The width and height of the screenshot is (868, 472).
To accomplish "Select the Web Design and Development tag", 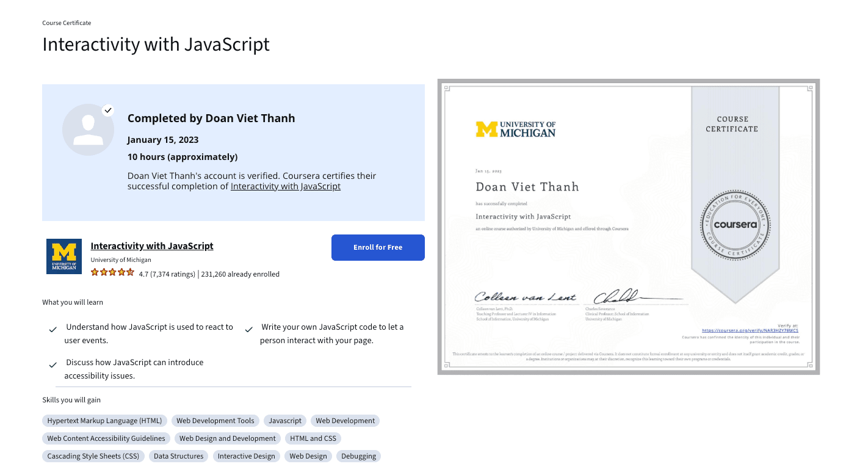I will click(x=228, y=438).
